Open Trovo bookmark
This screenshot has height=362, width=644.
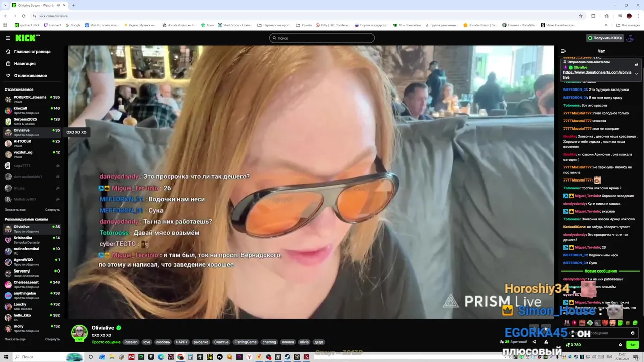coord(207,25)
